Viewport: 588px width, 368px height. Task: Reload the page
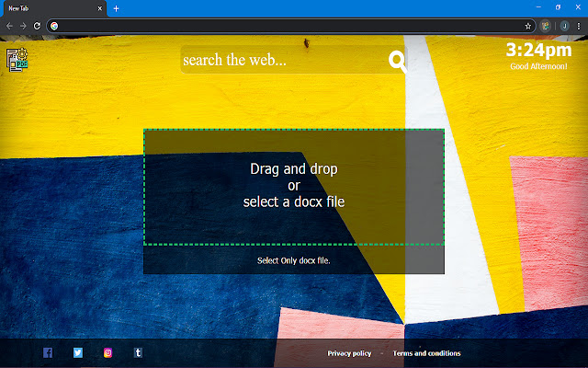pos(37,26)
